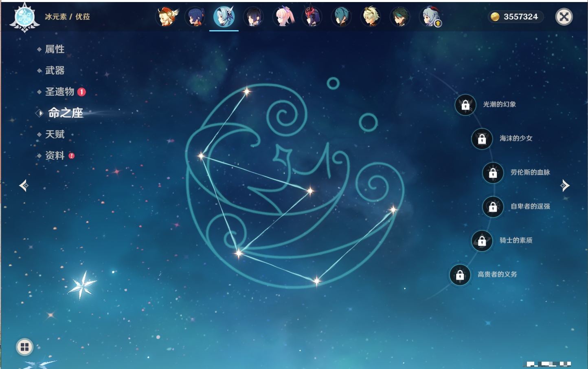Select the short dark-blue-haired character avatar
This screenshot has width=588, height=369.
[x=253, y=17]
